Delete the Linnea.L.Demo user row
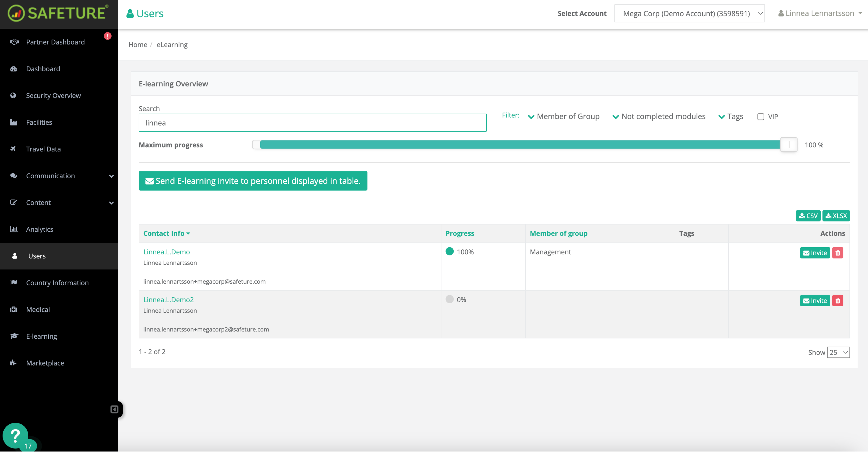 (838, 253)
